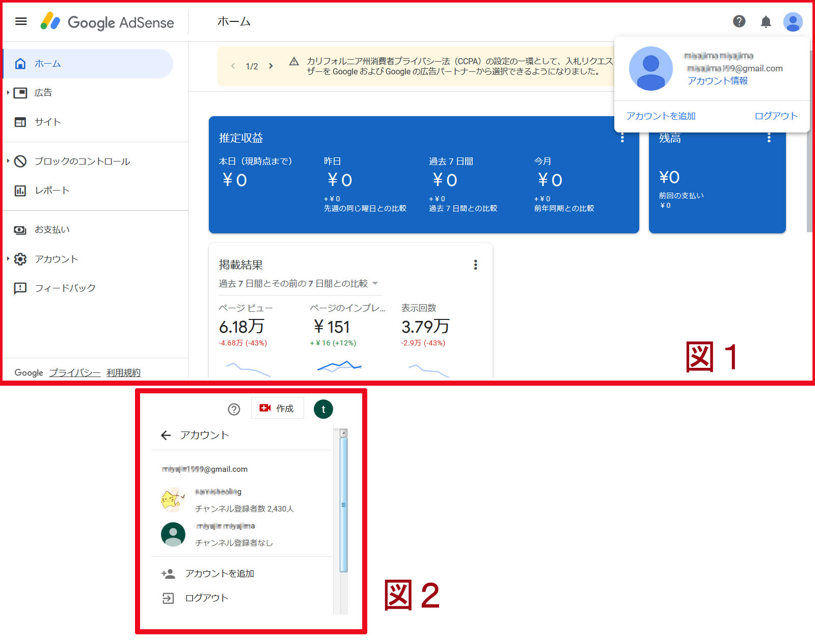Select お支払い in the sidebar
The image size is (815, 644).
pos(51,229)
